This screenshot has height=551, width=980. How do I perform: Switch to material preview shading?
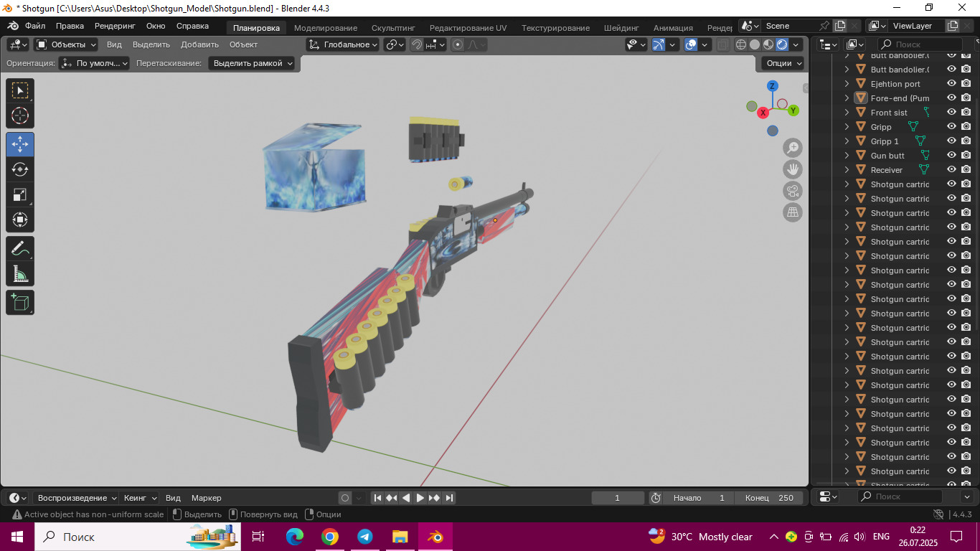[x=768, y=44]
